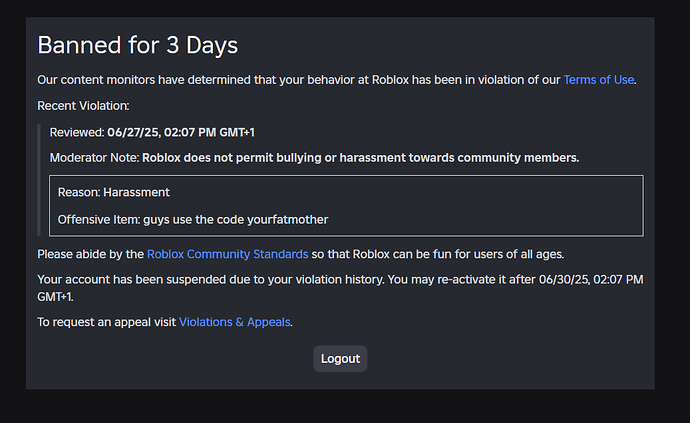
Task: Click the 'Reason: Harassment' line
Action: (114, 192)
